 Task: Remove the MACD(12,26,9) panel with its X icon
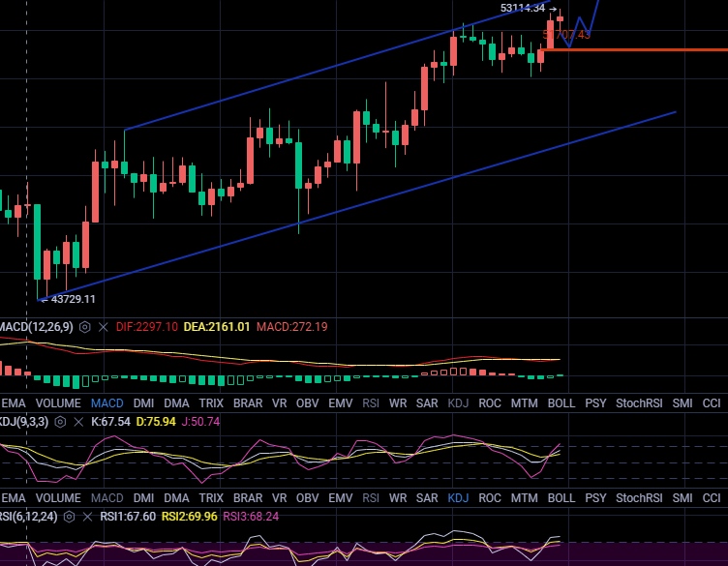click(103, 327)
